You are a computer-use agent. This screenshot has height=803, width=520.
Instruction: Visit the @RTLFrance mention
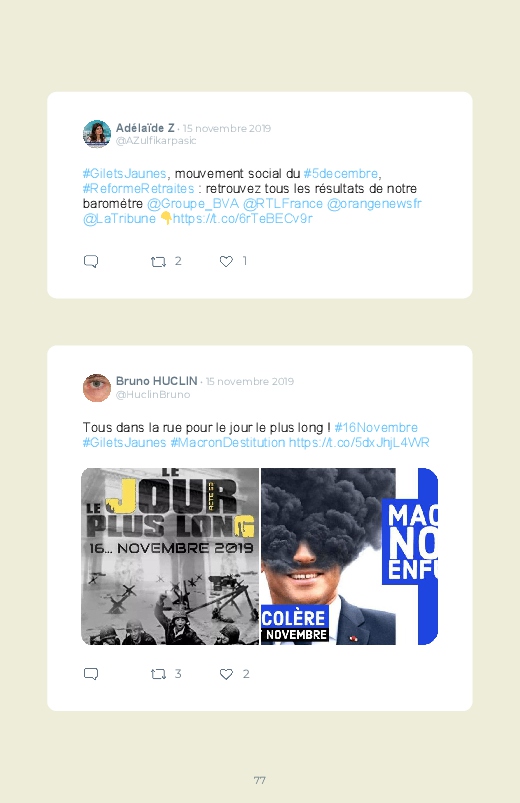pyautogui.click(x=283, y=204)
